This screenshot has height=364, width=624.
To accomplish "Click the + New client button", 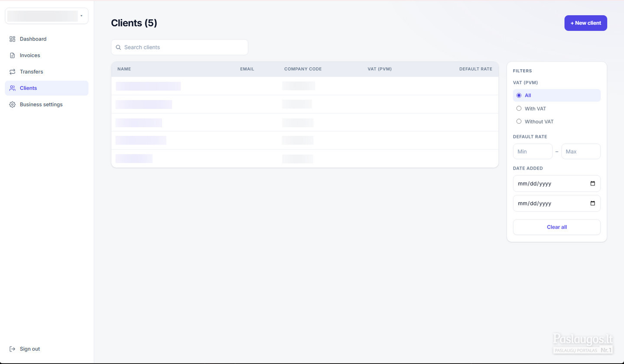I will pos(585,23).
